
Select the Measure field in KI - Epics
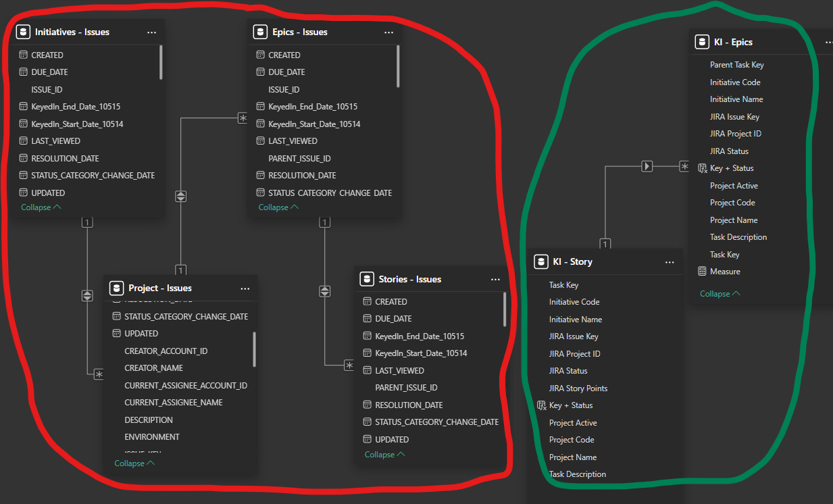pos(725,272)
